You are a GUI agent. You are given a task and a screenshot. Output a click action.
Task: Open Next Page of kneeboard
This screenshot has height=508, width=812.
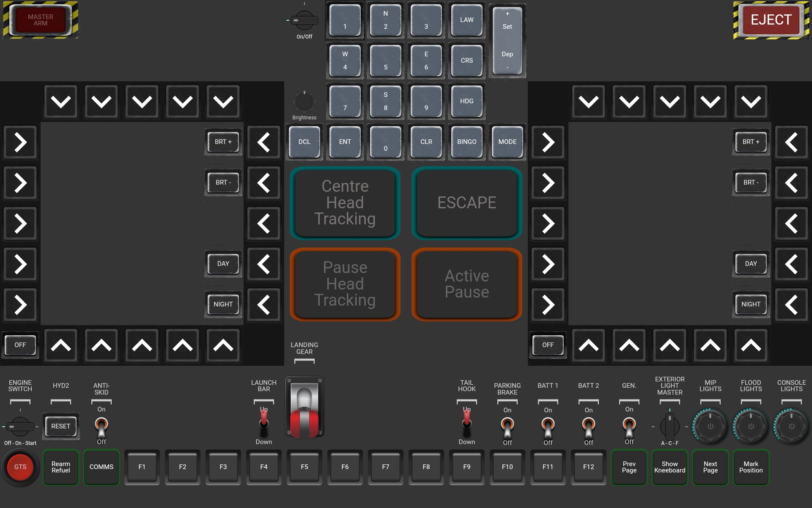[710, 467]
